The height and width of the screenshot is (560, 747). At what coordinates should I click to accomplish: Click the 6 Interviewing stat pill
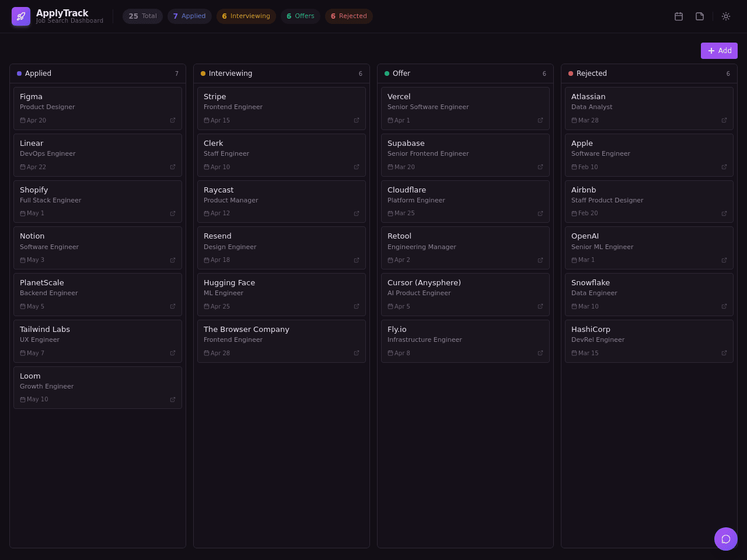246,16
